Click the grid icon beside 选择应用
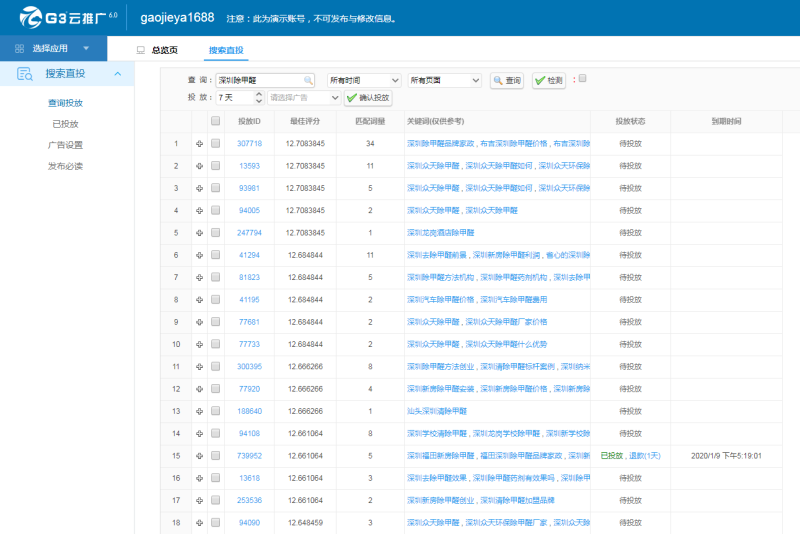This screenshot has width=800, height=534. (x=19, y=48)
